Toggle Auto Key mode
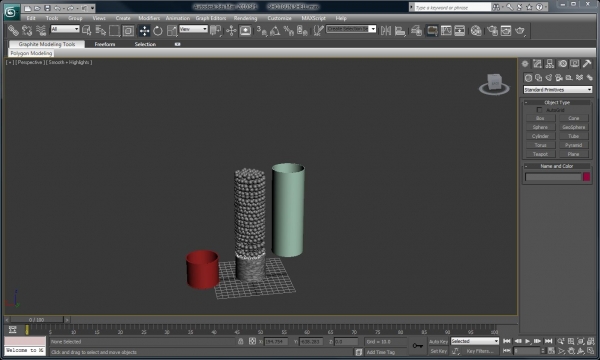 point(438,342)
